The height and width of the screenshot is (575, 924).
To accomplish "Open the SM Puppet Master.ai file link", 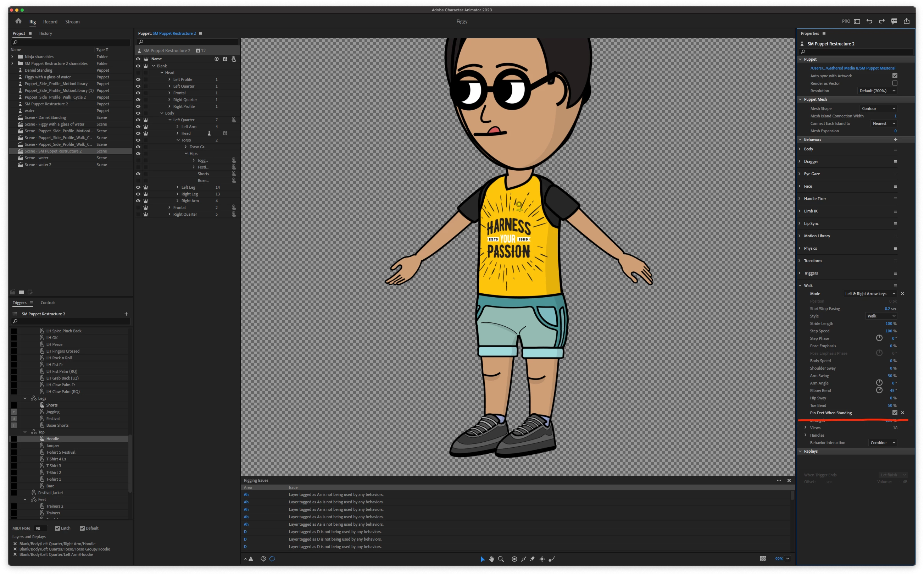I will coord(852,68).
